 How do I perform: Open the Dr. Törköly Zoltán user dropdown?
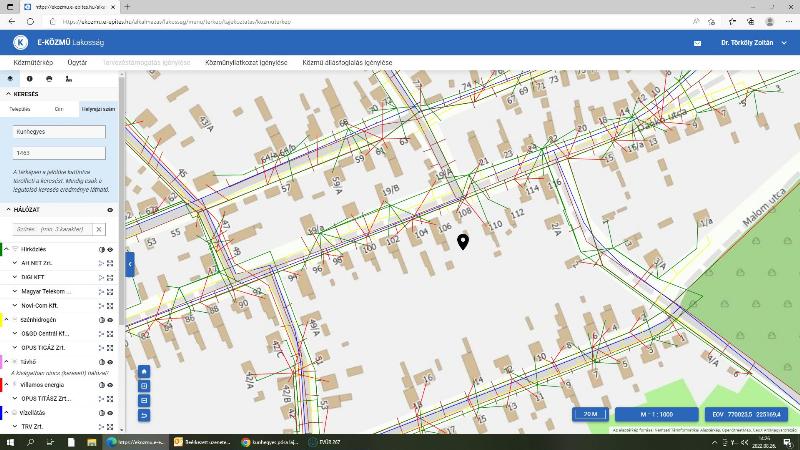(x=754, y=43)
